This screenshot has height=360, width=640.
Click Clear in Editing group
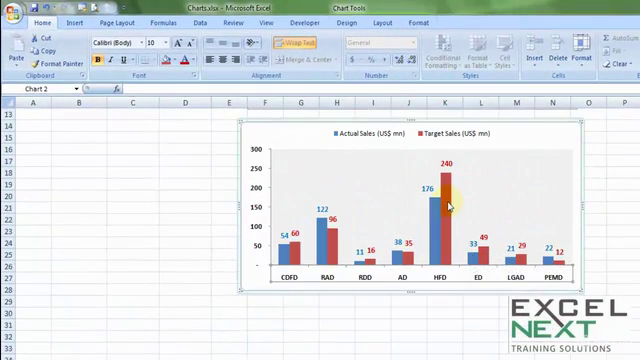click(618, 64)
